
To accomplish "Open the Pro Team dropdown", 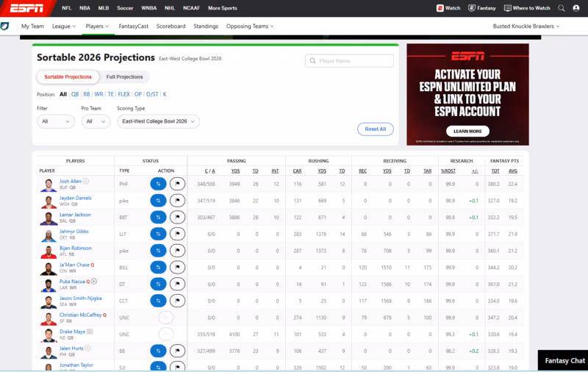I will click(x=96, y=121).
